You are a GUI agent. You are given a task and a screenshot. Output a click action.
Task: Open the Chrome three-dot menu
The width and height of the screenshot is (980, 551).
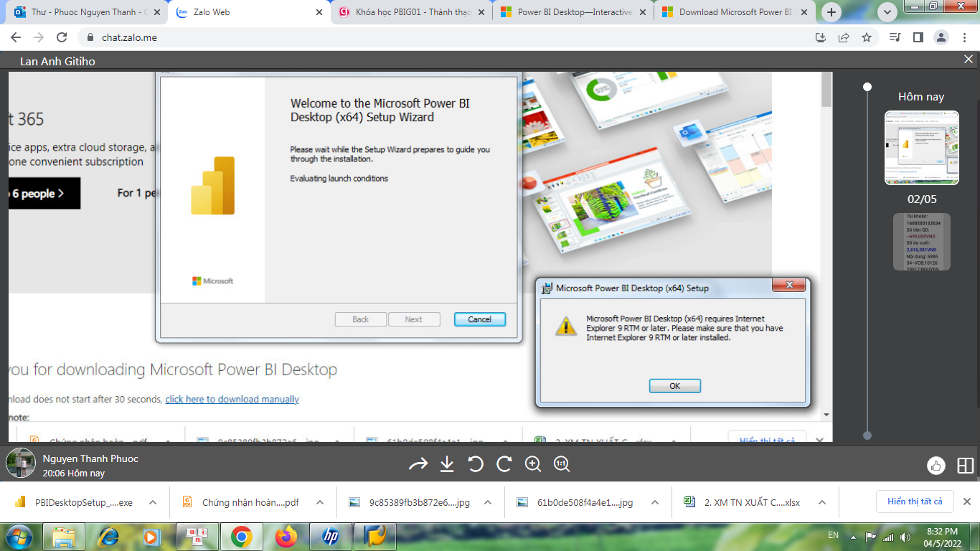pyautogui.click(x=963, y=37)
